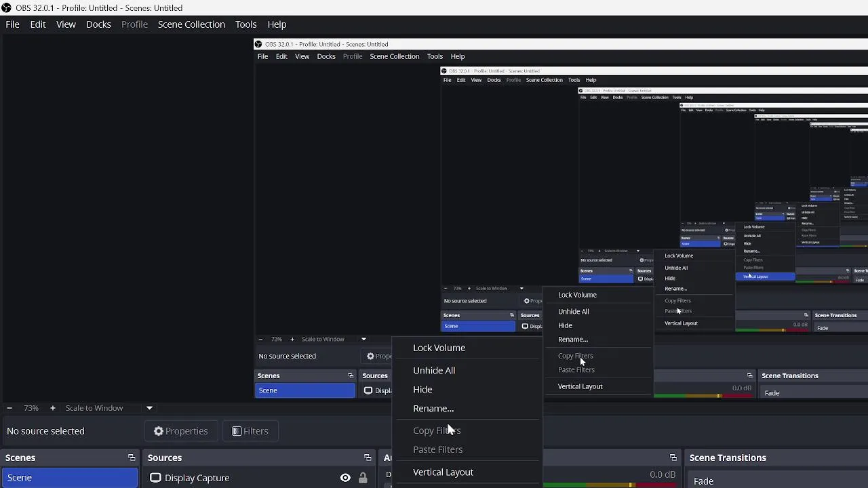Screen dimensions: 868x488
Task: Click the main 73% zoom value
Action: 31,408
